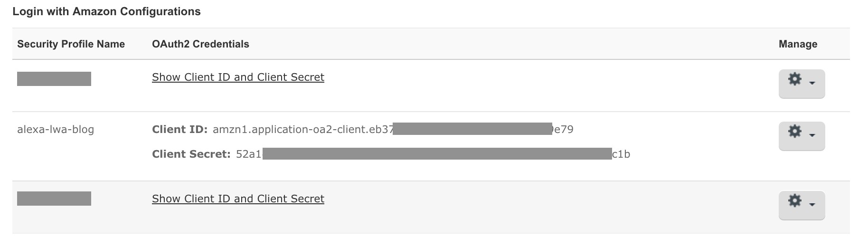Image resolution: width=868 pixels, height=247 pixels.
Task: Show Client ID and Secret for last profile
Action: [x=238, y=199]
